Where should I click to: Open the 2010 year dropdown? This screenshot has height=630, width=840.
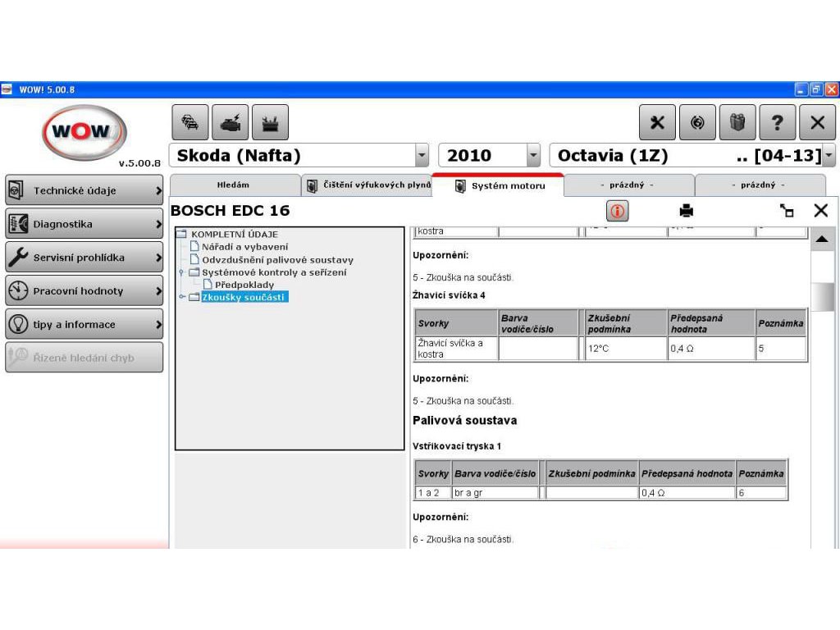(533, 155)
